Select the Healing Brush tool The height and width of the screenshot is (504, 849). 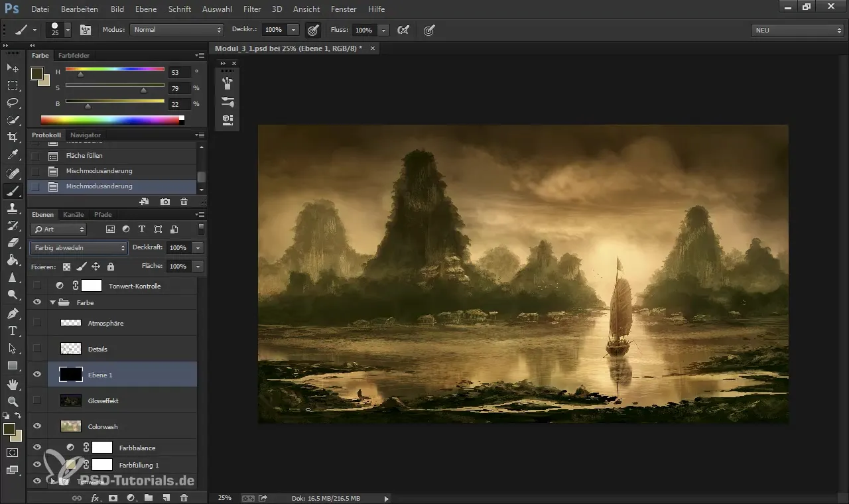point(13,174)
